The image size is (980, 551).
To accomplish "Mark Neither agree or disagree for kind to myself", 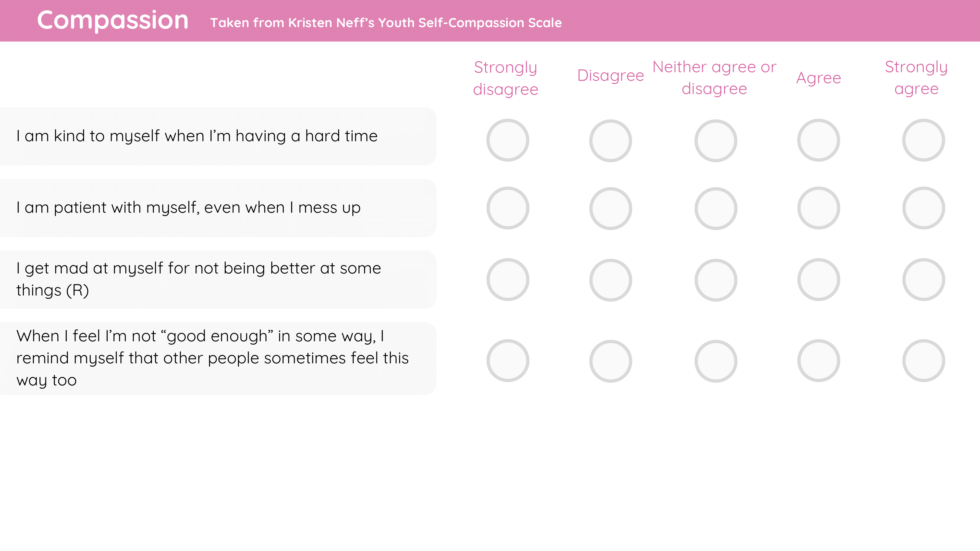I will (716, 141).
